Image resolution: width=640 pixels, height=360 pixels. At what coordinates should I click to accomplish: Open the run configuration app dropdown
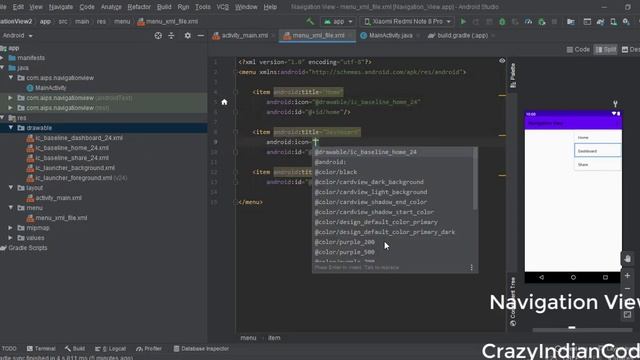(338, 22)
